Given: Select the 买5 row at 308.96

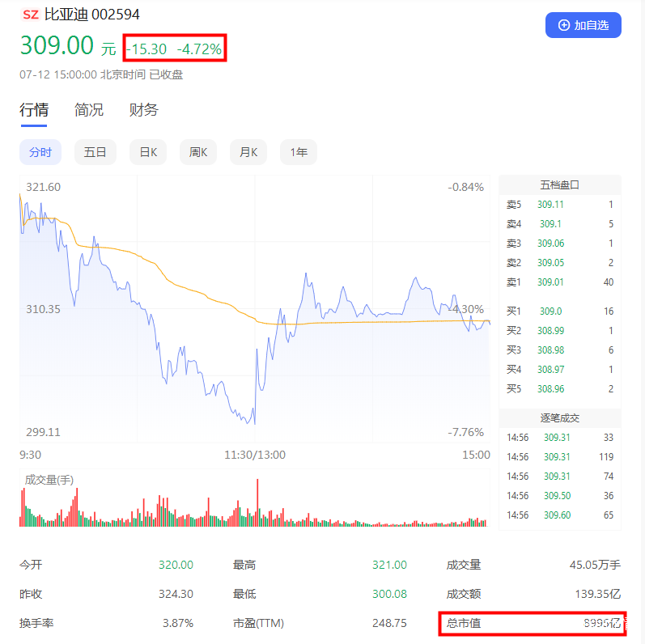Looking at the screenshot, I should coord(559,388).
